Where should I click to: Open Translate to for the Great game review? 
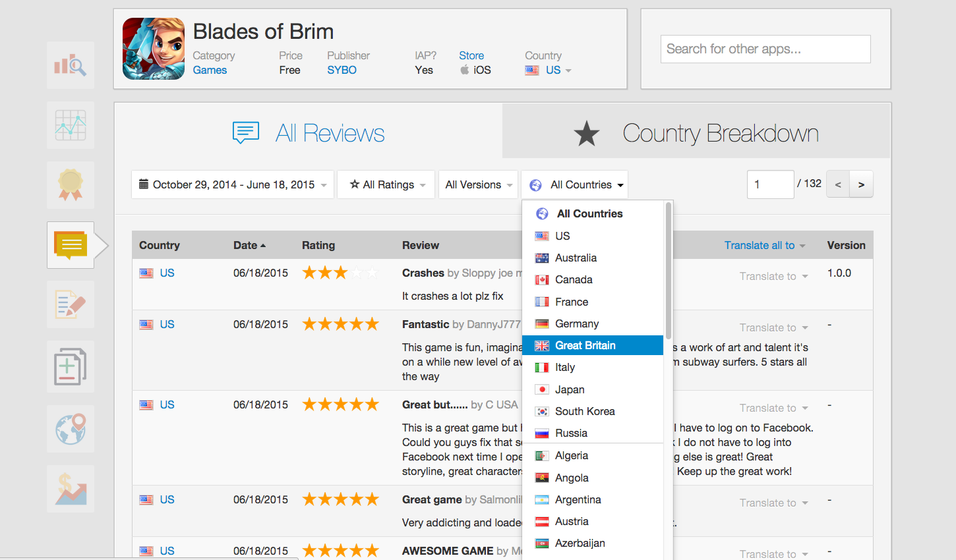coord(773,503)
